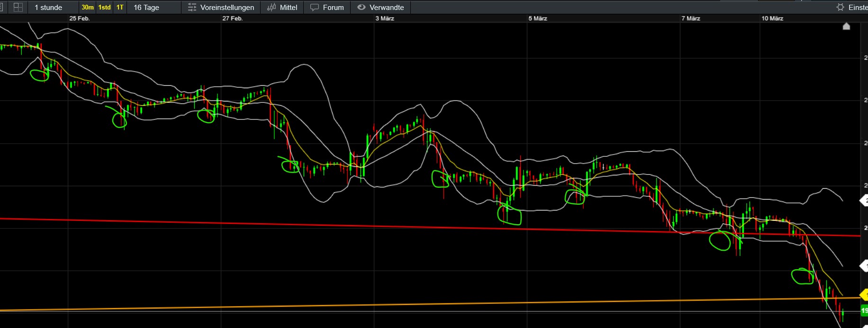Image resolution: width=868 pixels, height=328 pixels.
Task: Click the Forum speech bubble icon
Action: 315,7
